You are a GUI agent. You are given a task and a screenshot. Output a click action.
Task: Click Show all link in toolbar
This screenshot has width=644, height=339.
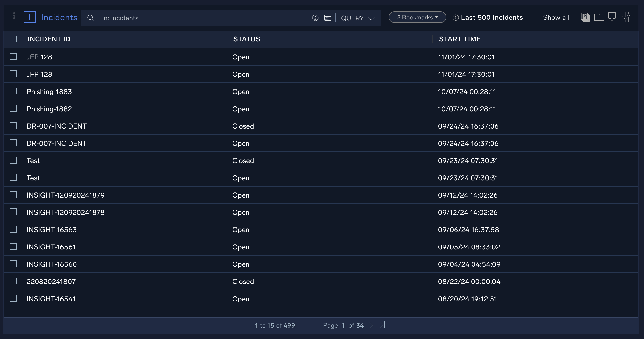tap(556, 18)
